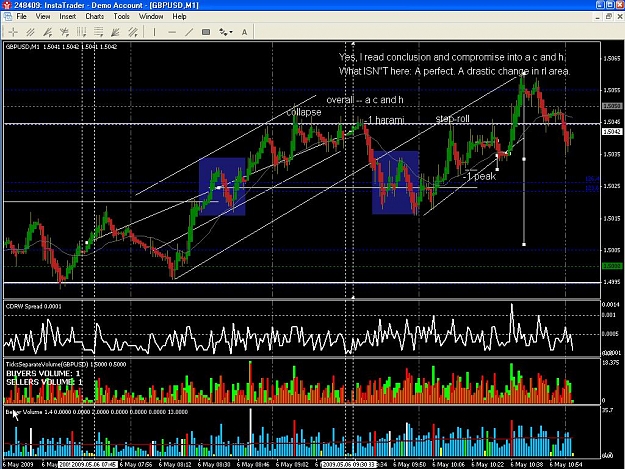Select the rectangle shape tool
This screenshot has width=625, height=469.
point(206,32)
